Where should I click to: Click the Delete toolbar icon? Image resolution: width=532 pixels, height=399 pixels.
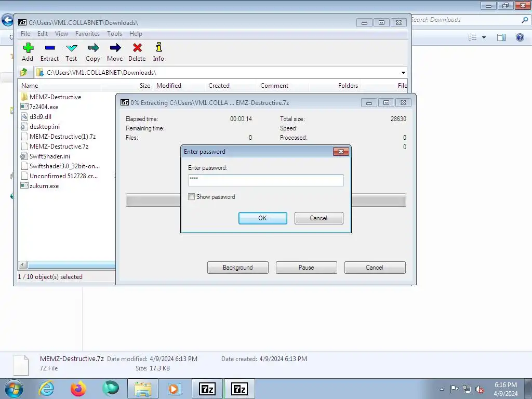coord(137,52)
